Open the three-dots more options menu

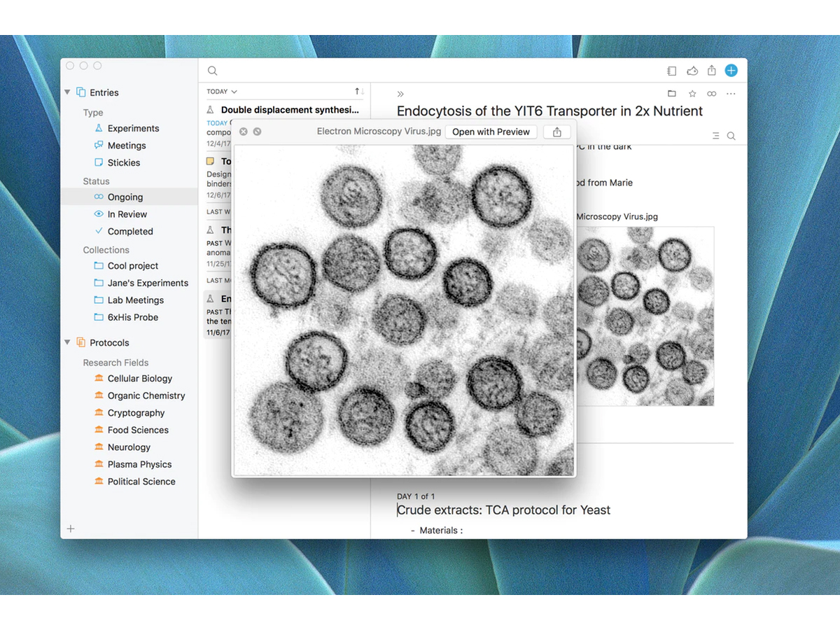tap(731, 94)
